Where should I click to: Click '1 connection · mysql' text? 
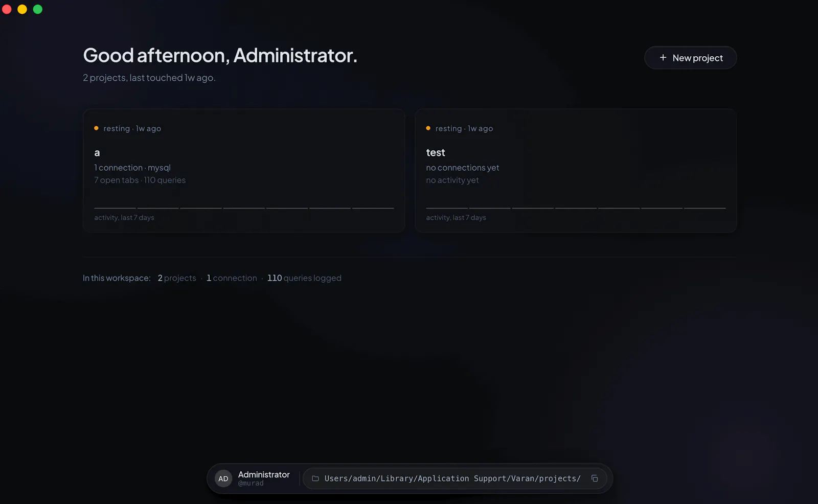click(x=132, y=168)
